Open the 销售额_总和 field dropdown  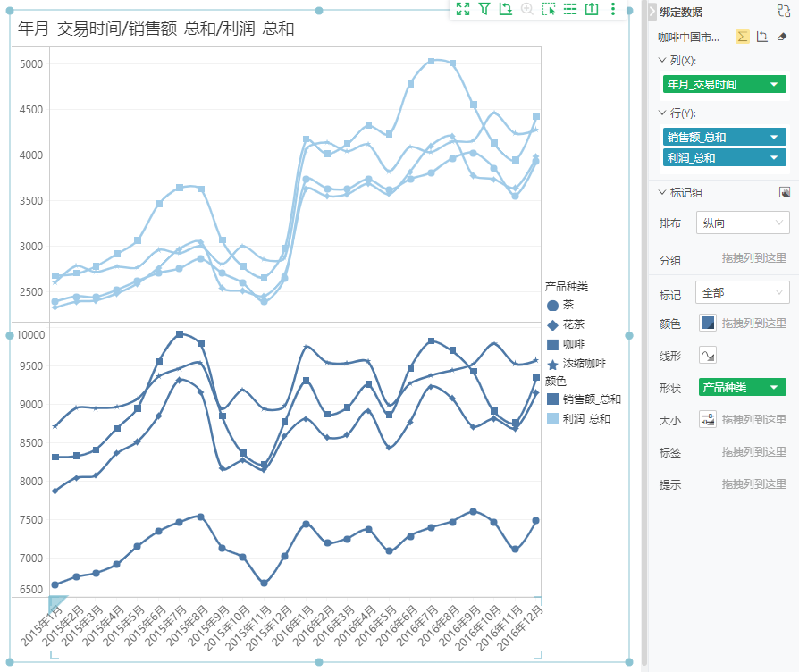click(774, 137)
